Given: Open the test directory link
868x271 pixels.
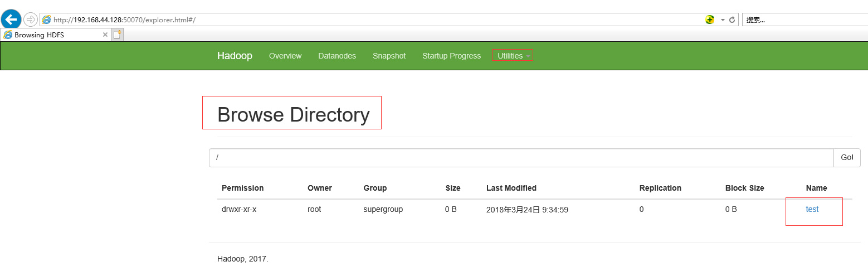Looking at the screenshot, I should pos(812,209).
